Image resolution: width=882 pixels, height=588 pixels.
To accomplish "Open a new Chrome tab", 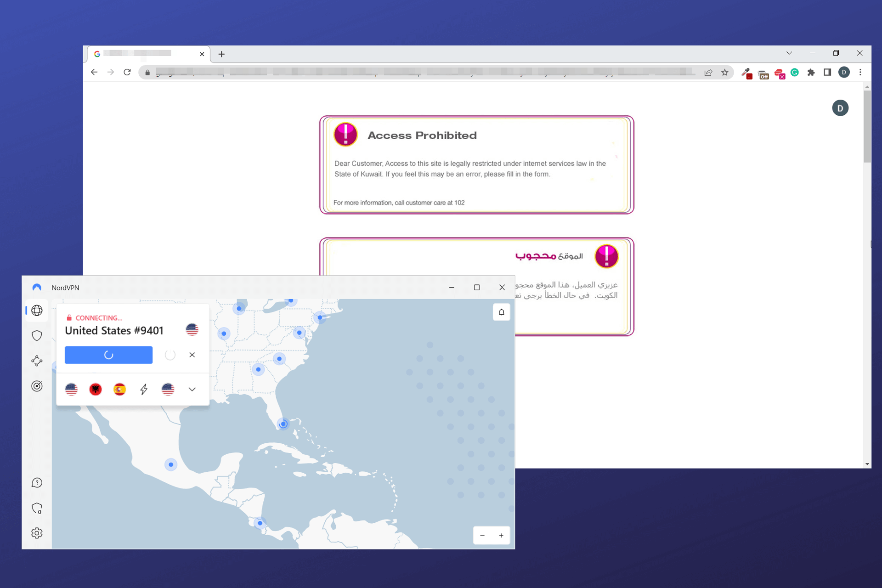I will (x=221, y=54).
